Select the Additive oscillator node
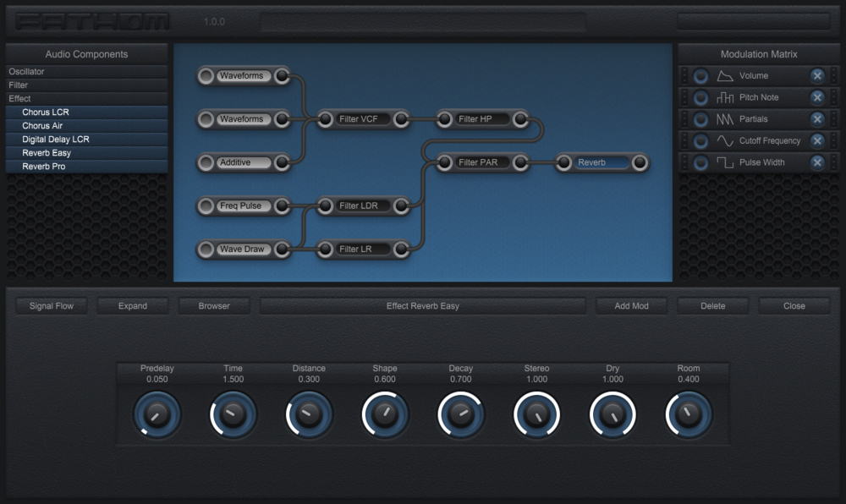The image size is (846, 504). [244, 162]
